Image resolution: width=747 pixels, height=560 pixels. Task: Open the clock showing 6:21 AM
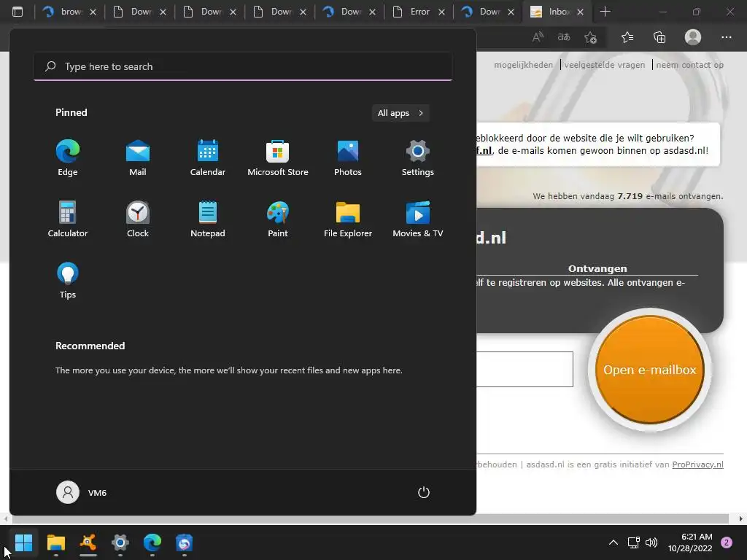pyautogui.click(x=690, y=542)
